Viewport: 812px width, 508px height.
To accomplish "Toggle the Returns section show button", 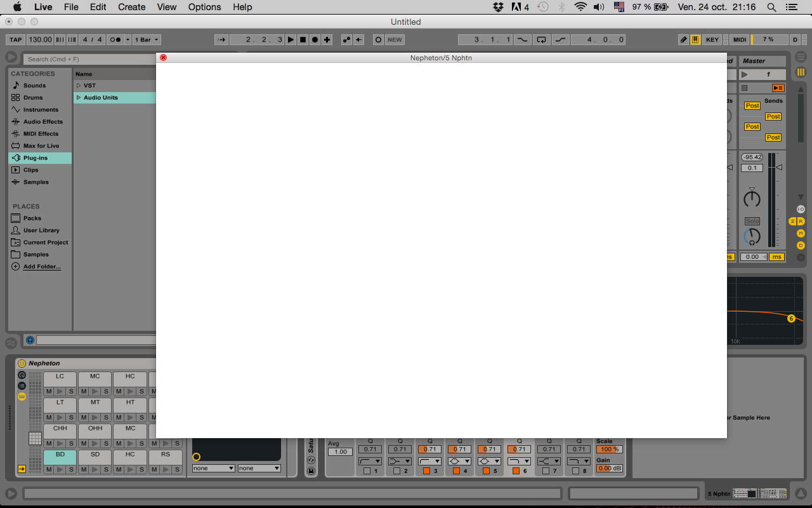I will tap(801, 221).
